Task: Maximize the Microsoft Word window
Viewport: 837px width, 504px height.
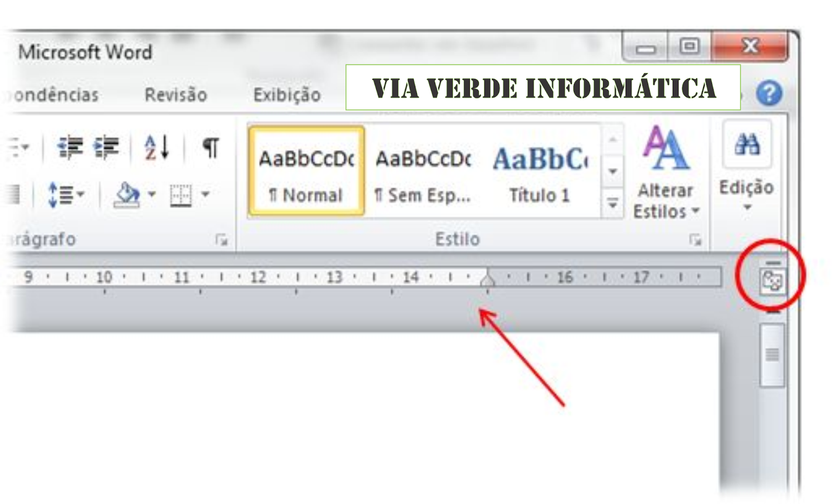Action: coord(689,47)
